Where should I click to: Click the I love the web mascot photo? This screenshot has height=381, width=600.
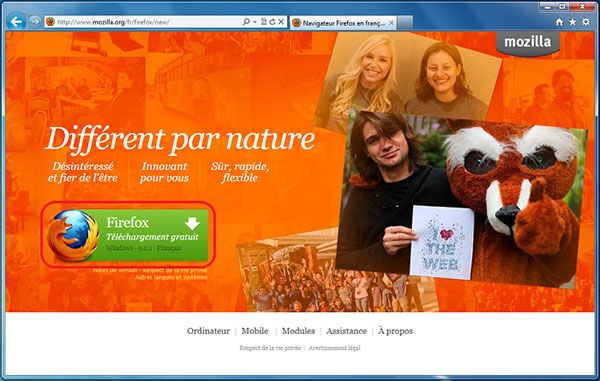pos(461,199)
